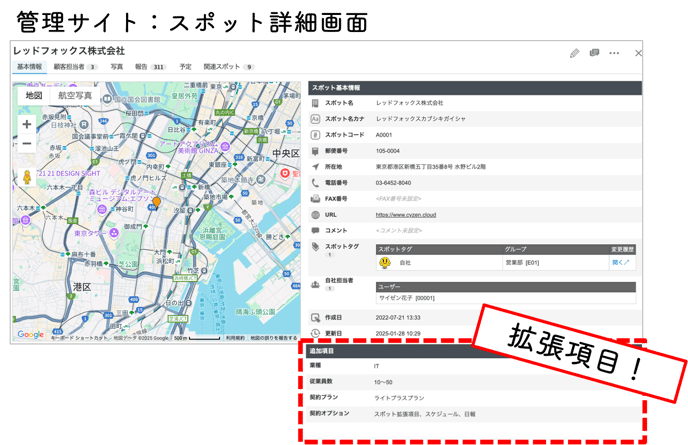Click 地図の誤りを報告する link

273,338
